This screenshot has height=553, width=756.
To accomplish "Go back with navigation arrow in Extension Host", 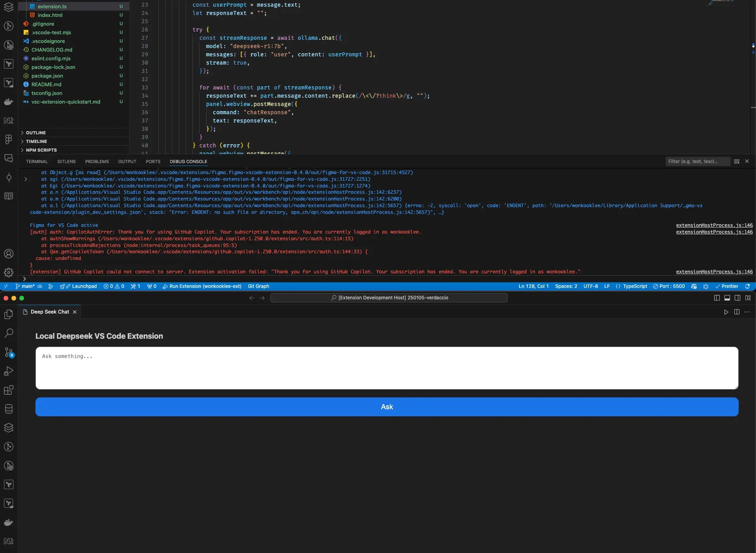I will tap(252, 298).
